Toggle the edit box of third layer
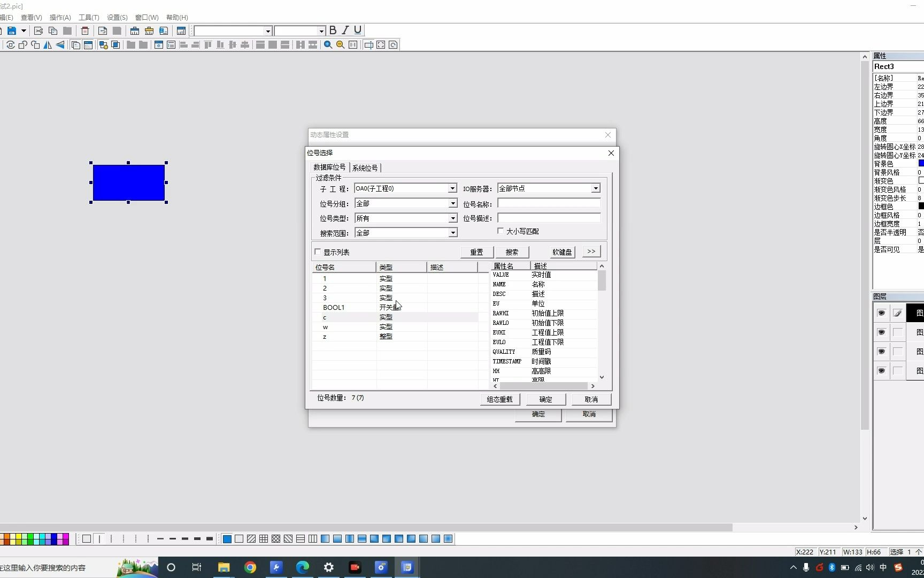The height and width of the screenshot is (578, 924). point(898,352)
